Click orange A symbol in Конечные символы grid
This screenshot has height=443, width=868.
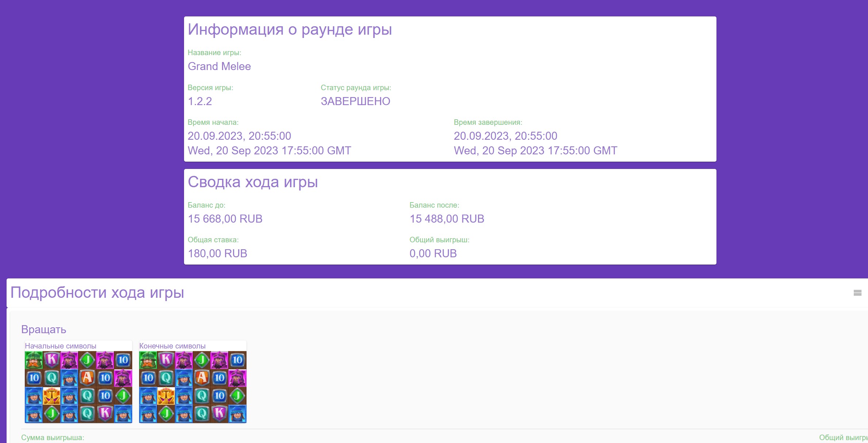click(x=202, y=378)
